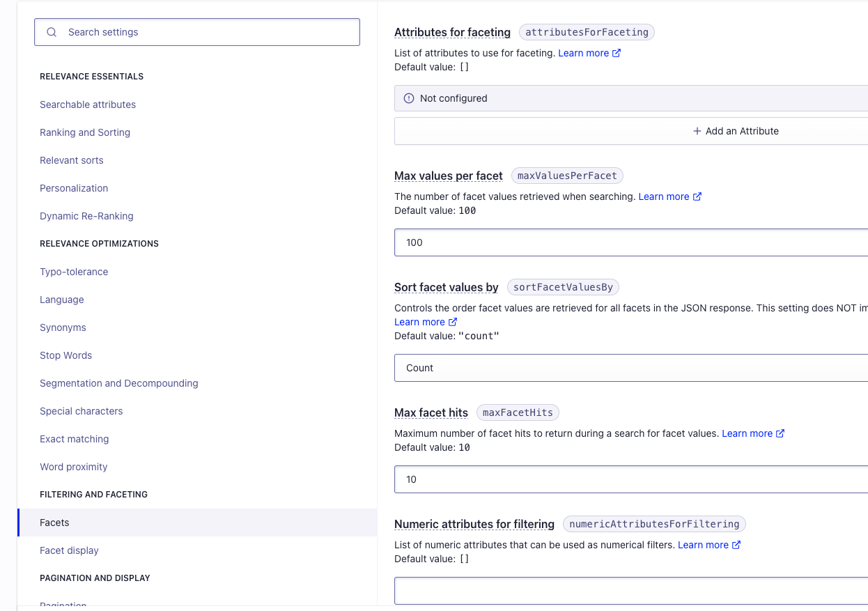Open Searchable attributes settings
The height and width of the screenshot is (611, 868).
coord(88,105)
